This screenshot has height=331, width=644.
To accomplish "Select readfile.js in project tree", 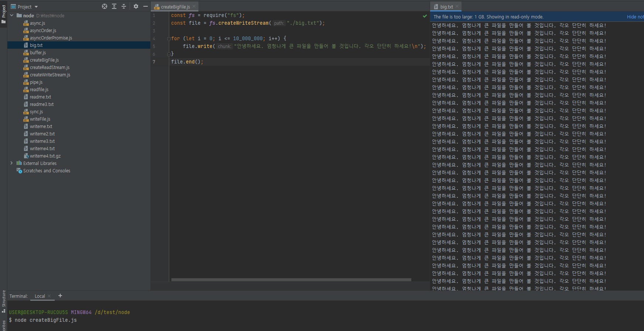I will tap(39, 90).
